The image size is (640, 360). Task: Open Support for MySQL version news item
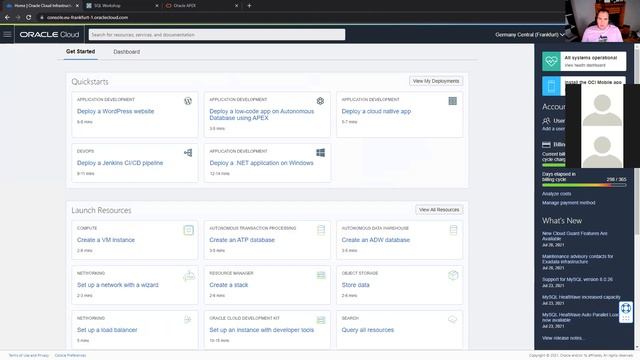pos(577,280)
